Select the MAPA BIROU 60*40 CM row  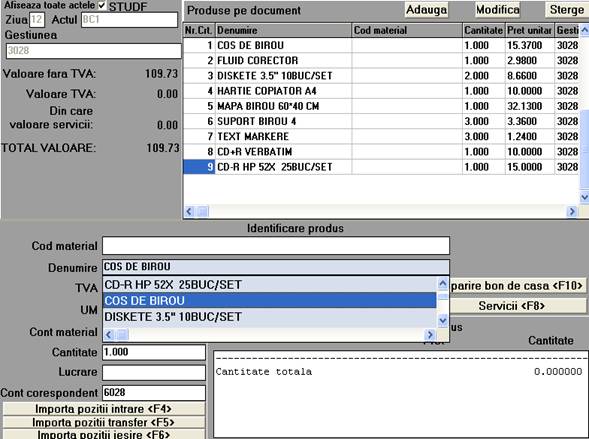click(x=381, y=106)
